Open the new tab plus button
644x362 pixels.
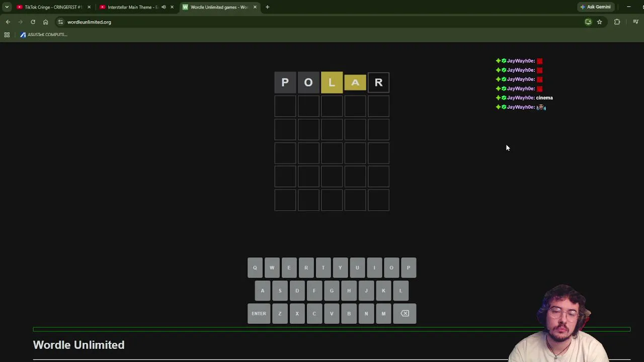tap(267, 7)
